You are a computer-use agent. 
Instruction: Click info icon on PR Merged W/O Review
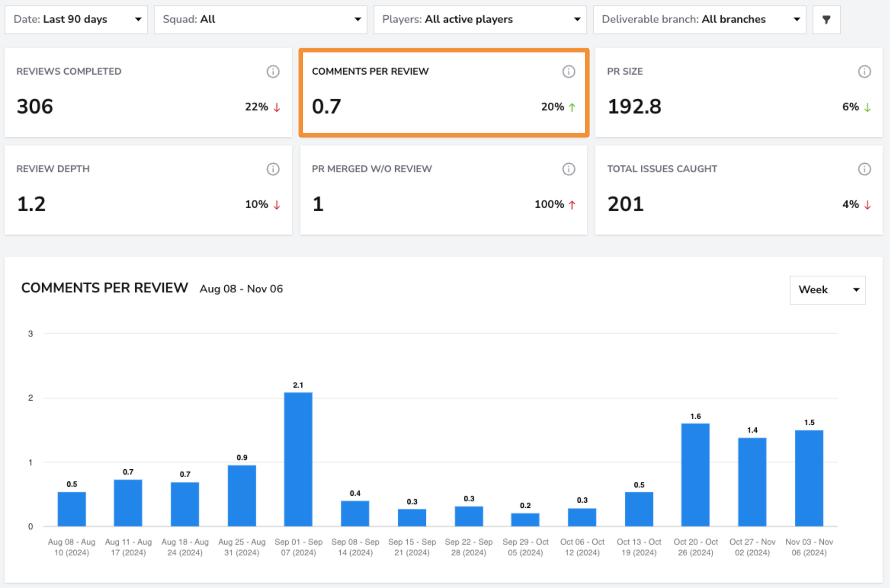(x=568, y=169)
